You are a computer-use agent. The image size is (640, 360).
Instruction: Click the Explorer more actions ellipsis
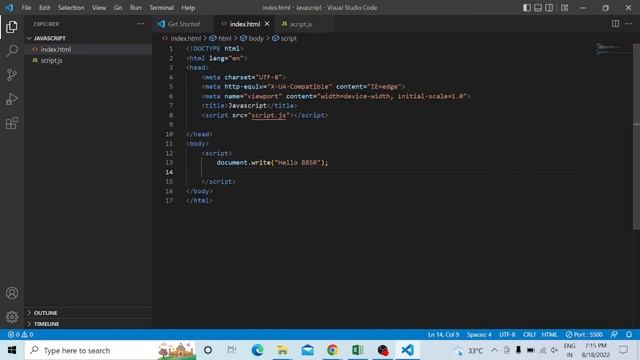(x=140, y=24)
